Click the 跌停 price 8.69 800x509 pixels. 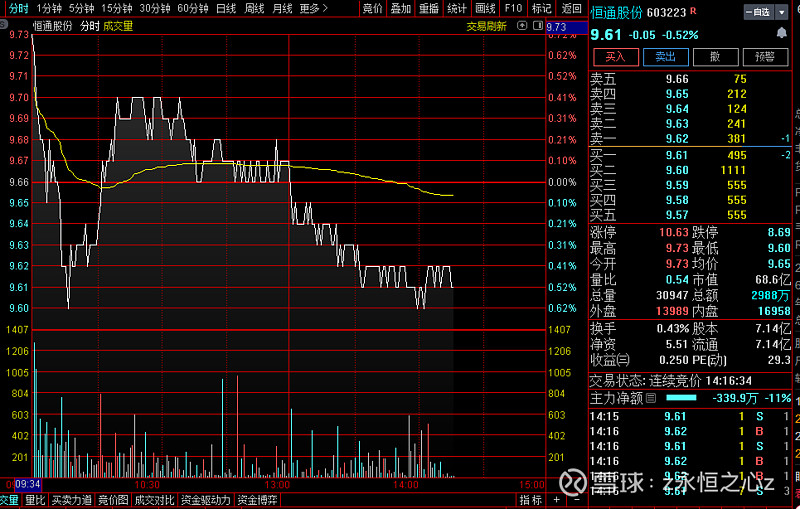pos(779,233)
